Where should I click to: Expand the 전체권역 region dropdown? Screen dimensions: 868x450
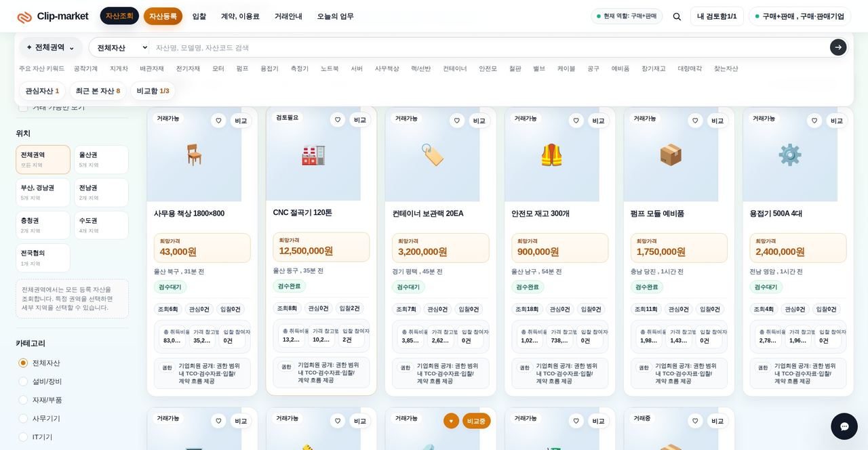(51, 47)
